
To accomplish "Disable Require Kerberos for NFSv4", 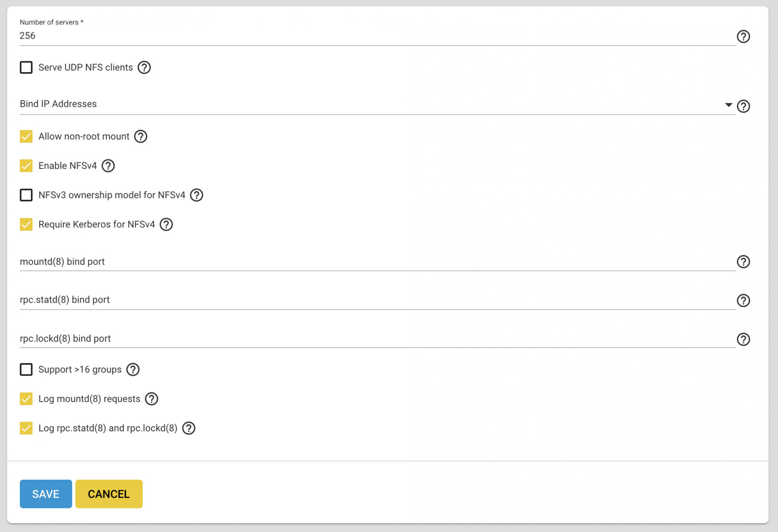I will 26,224.
